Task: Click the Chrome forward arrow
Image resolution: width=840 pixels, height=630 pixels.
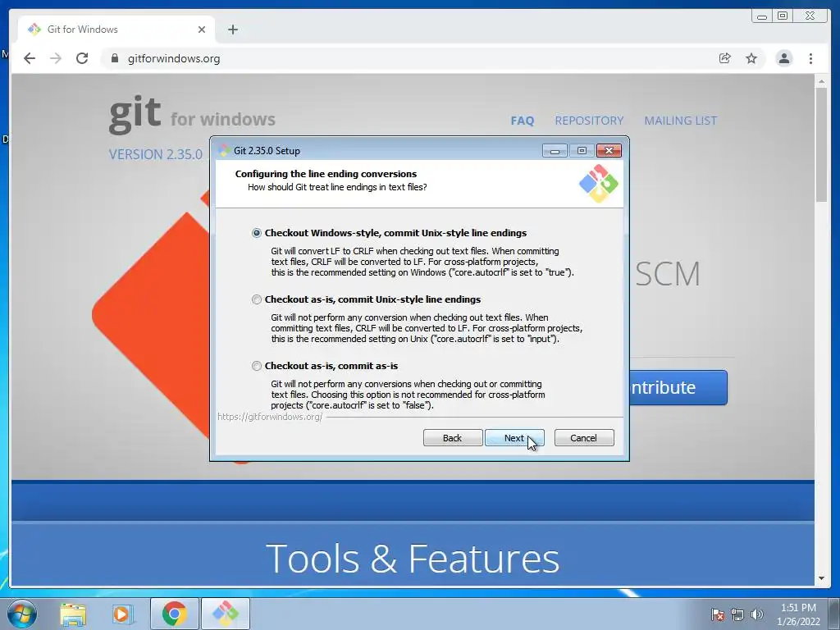Action: tap(56, 58)
